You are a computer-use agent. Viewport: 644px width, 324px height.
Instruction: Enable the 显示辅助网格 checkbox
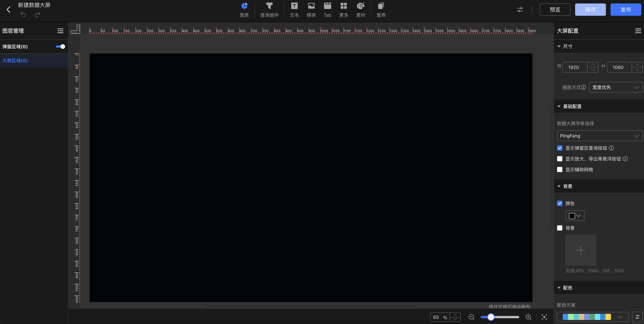[560, 170]
